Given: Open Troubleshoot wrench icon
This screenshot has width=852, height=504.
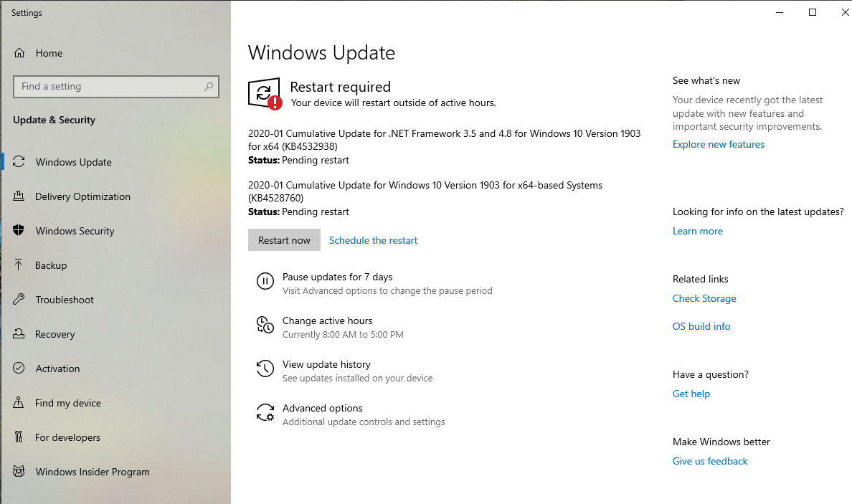Looking at the screenshot, I should click(19, 300).
